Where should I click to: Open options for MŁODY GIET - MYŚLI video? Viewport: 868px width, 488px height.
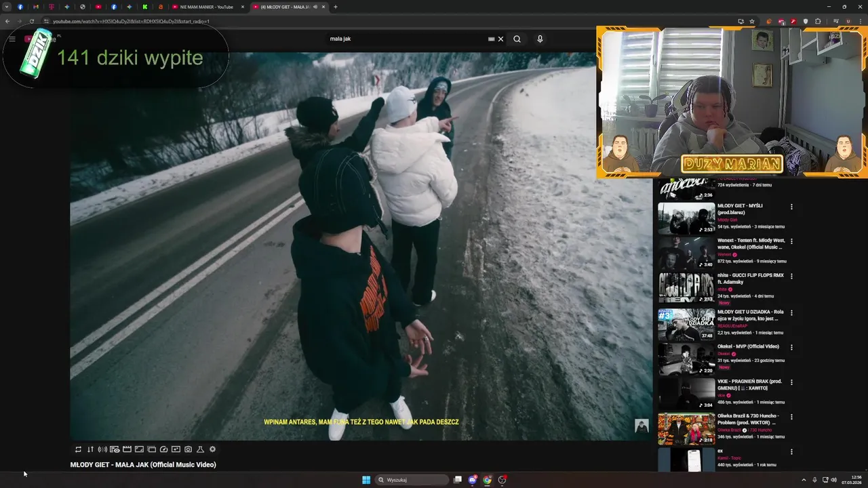pos(791,207)
